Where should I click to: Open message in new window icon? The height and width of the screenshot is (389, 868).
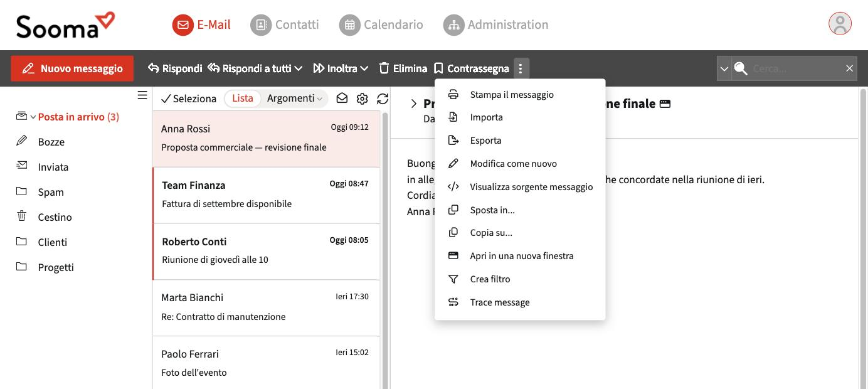click(x=665, y=104)
